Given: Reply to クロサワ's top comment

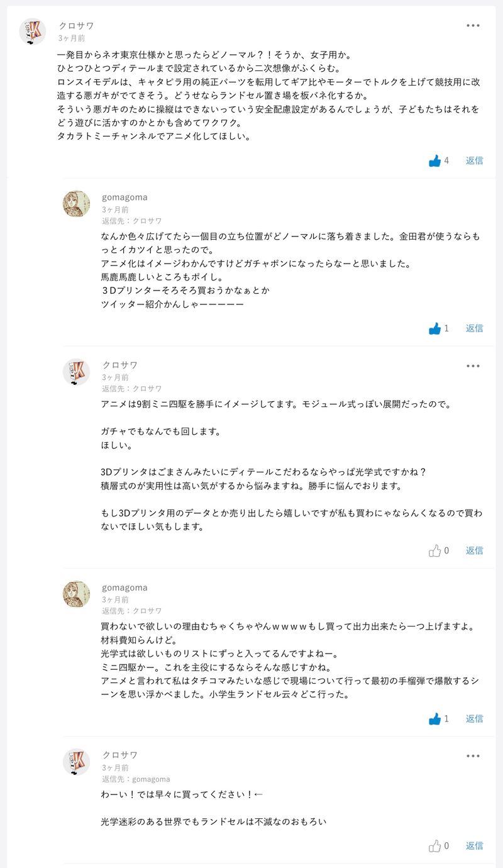Looking at the screenshot, I should pyautogui.click(x=474, y=161).
